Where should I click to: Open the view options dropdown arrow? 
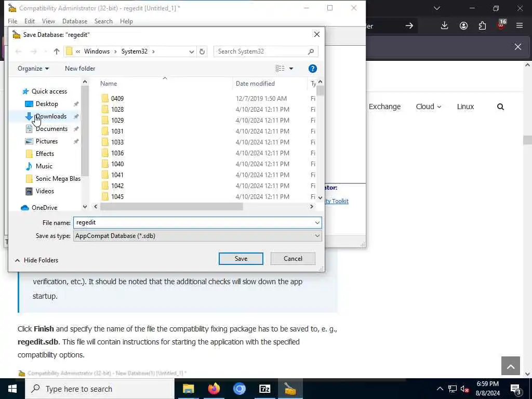291,69
